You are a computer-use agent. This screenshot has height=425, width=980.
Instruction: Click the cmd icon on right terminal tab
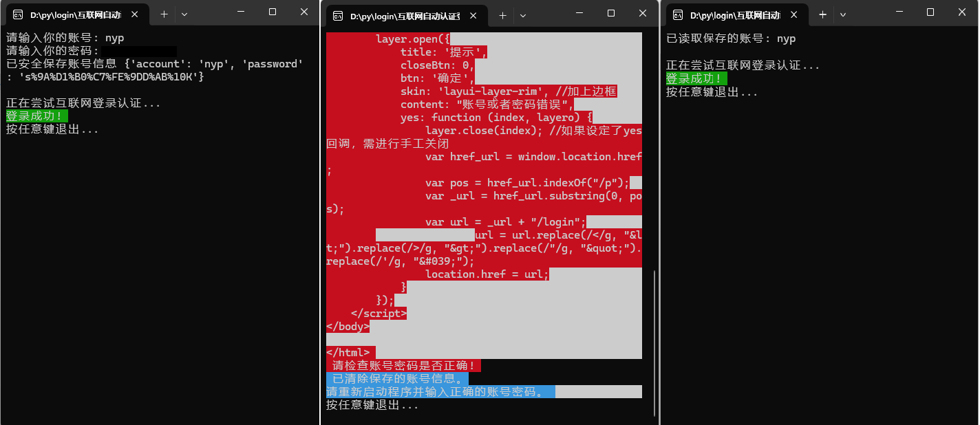pyautogui.click(x=678, y=14)
